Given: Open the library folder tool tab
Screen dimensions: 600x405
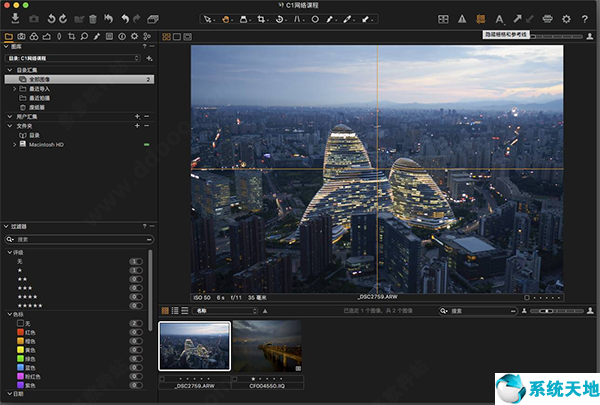Looking at the screenshot, I should tap(9, 36).
